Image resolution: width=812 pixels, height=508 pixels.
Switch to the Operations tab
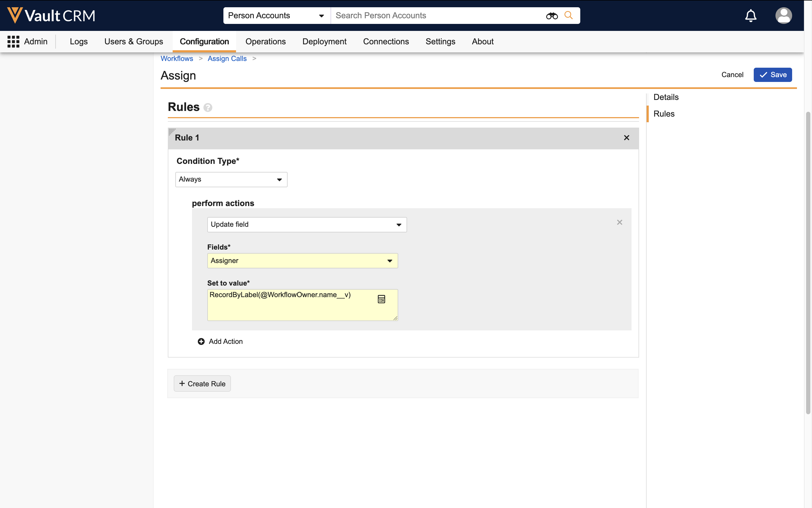tap(265, 42)
